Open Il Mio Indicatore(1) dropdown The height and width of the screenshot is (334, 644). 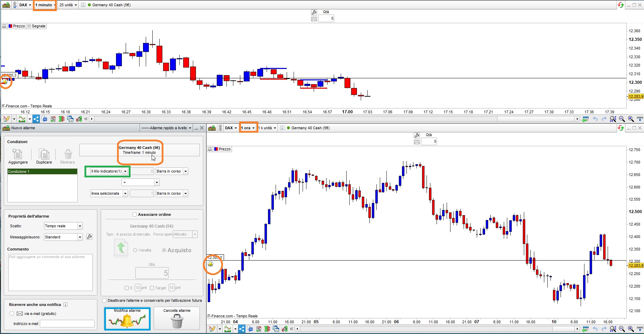coord(109,171)
